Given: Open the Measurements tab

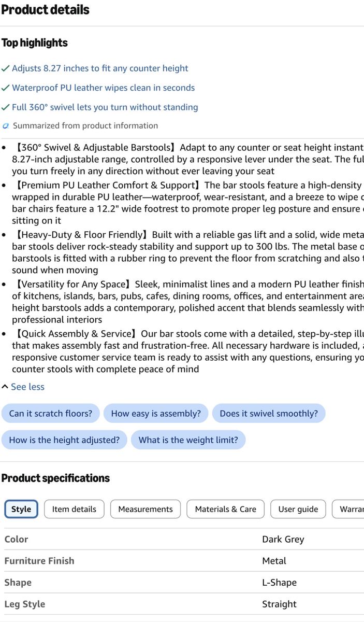Looking at the screenshot, I should click(x=145, y=509).
